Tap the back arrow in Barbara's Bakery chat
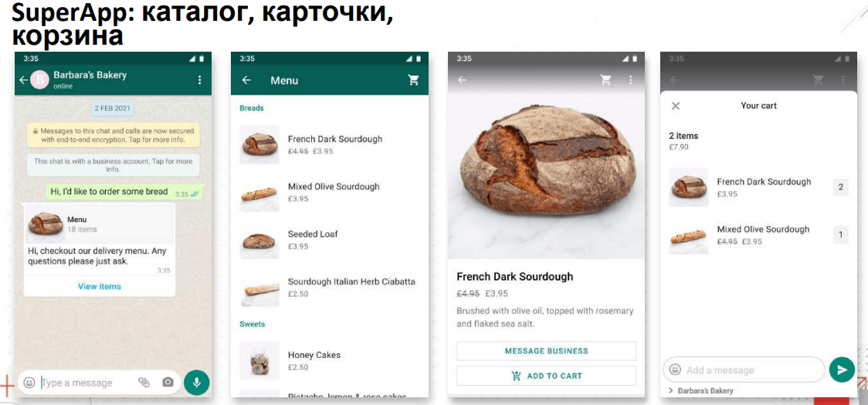Image resolution: width=868 pixels, height=405 pixels. pos(23,80)
